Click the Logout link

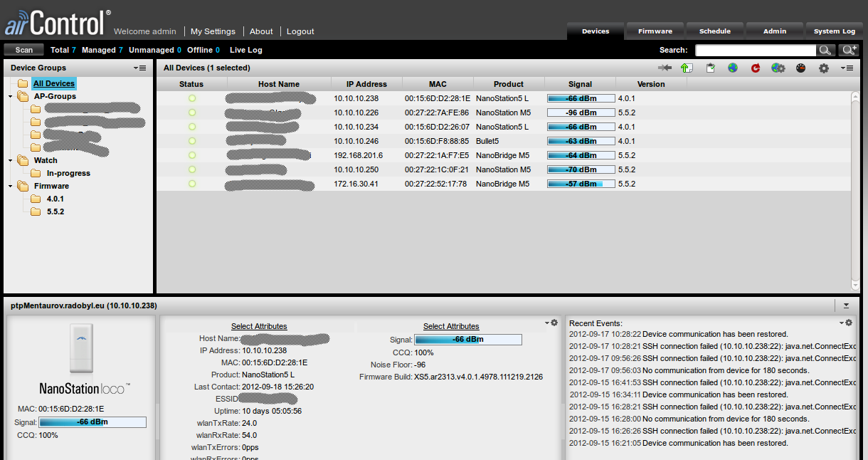(x=300, y=31)
